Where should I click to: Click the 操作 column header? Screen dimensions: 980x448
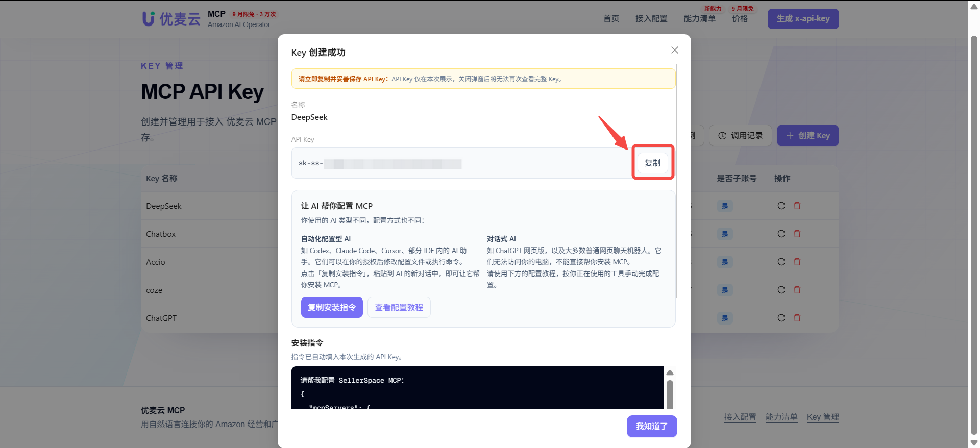point(782,178)
